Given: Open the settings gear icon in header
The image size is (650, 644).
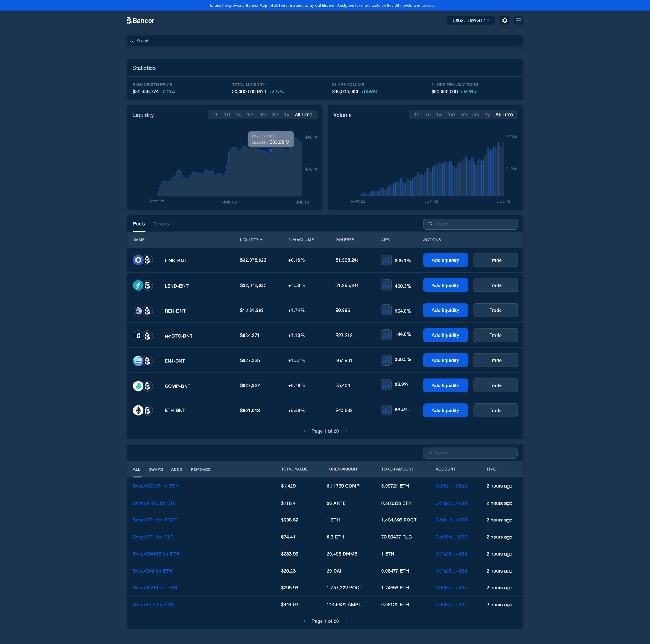Looking at the screenshot, I should pyautogui.click(x=504, y=20).
